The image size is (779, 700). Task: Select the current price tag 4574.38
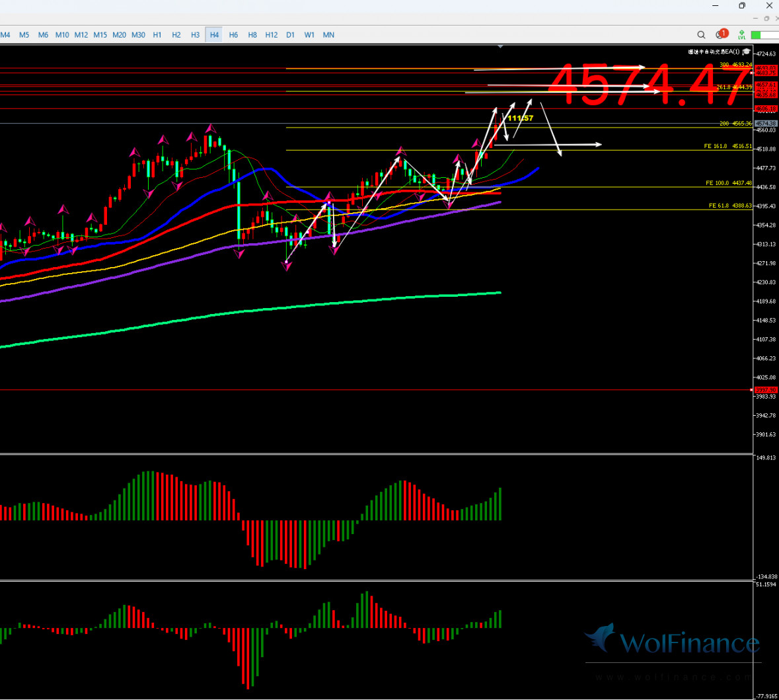[766, 124]
